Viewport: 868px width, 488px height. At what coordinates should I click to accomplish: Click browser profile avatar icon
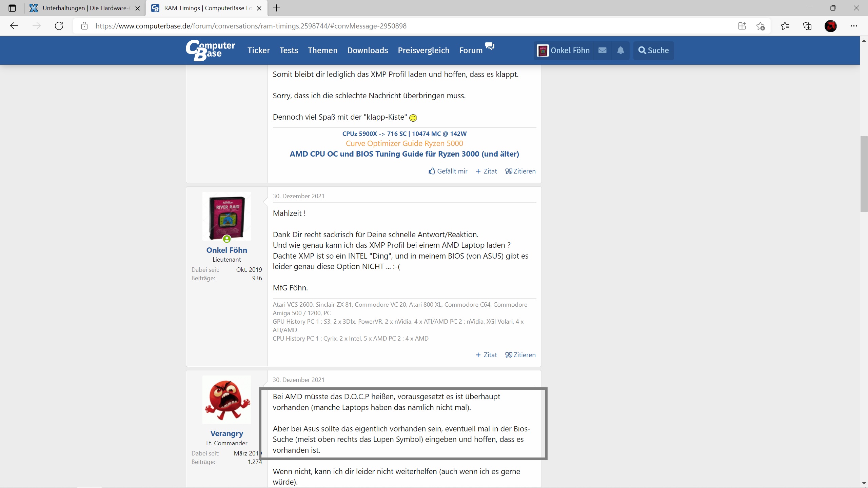830,26
